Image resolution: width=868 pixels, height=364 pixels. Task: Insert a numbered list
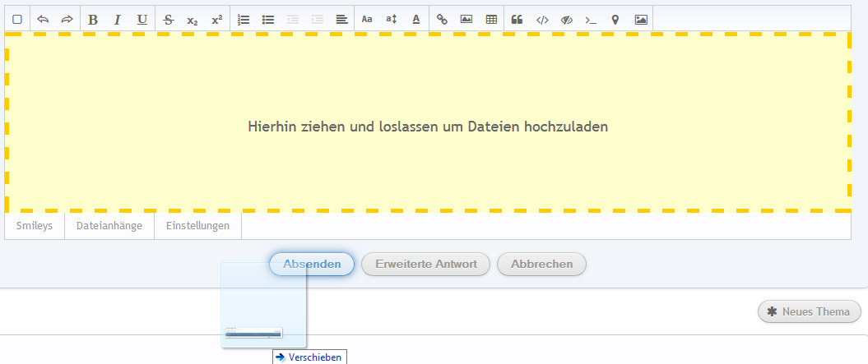tap(243, 19)
